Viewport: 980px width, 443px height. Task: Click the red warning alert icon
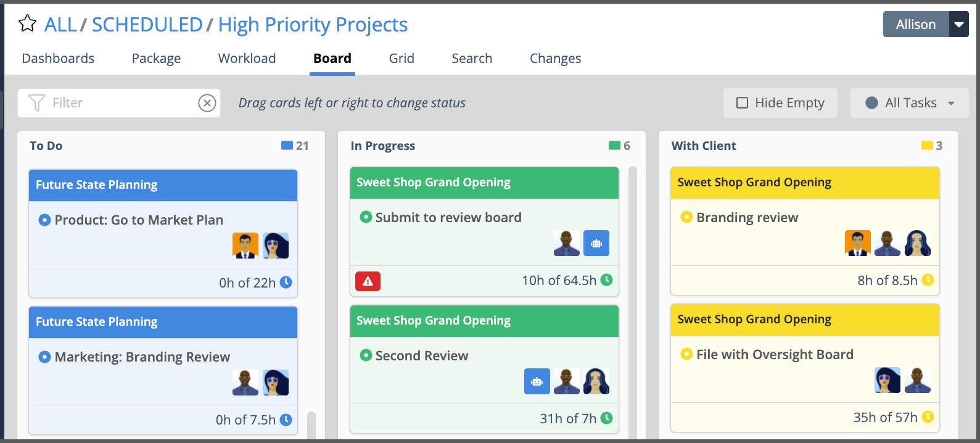[x=368, y=281]
